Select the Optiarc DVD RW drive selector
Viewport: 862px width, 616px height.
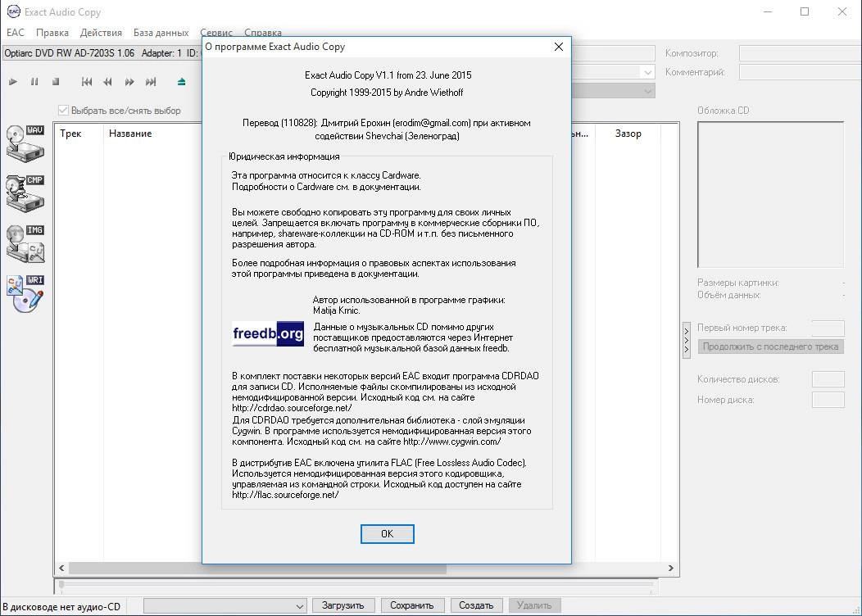102,53
